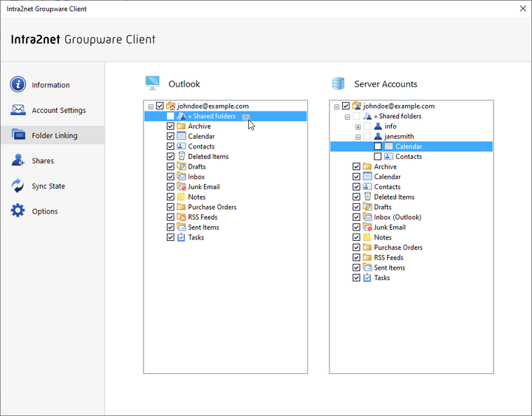Click the Account Settings envelope icon
The width and height of the screenshot is (532, 416).
[x=18, y=110]
